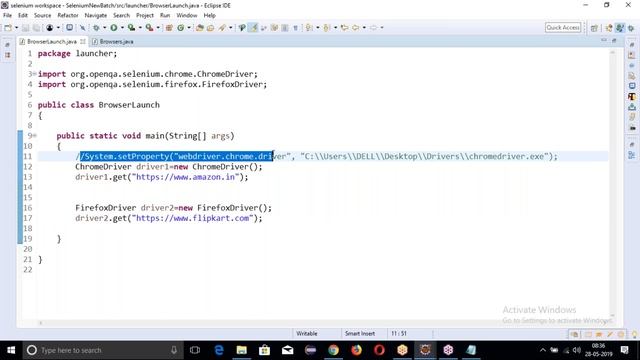Image resolution: width=640 pixels, height=360 pixels.
Task: Open the Navigate menu
Action: pos(96,16)
